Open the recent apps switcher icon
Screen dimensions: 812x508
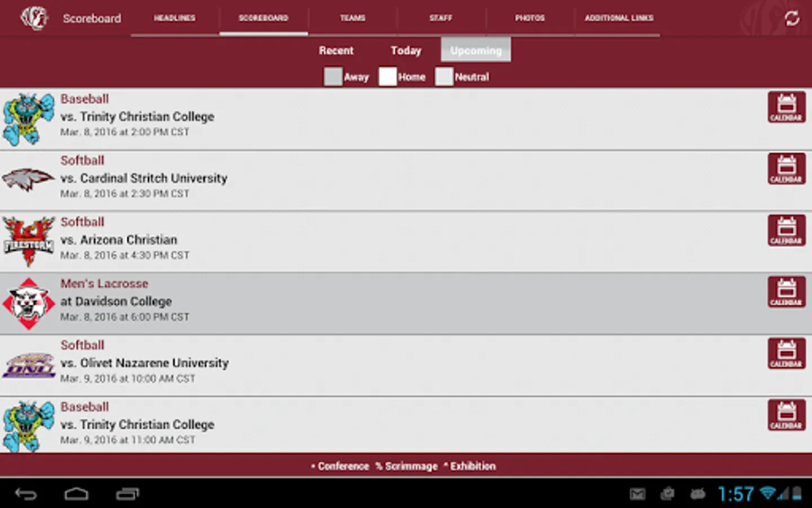tap(127, 494)
